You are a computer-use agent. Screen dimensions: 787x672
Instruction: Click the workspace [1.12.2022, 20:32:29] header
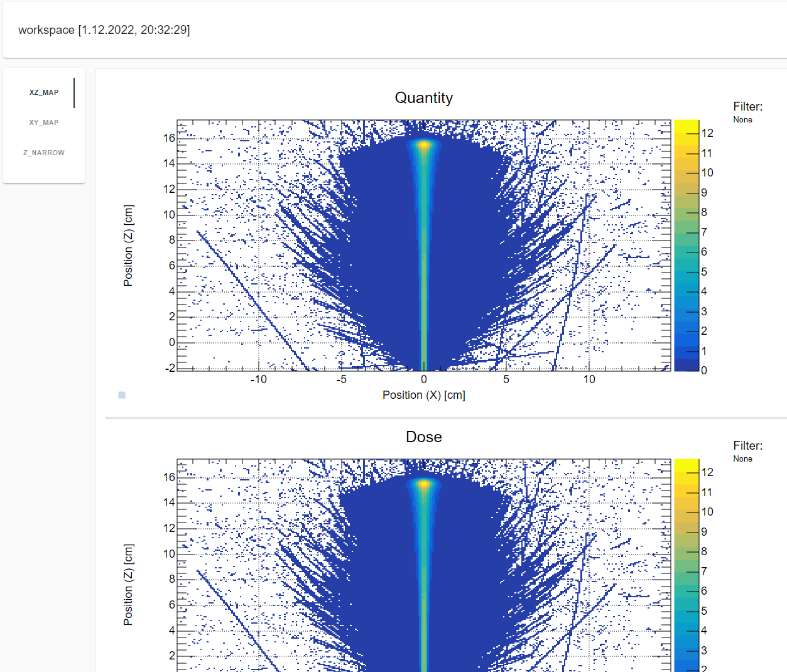tap(104, 30)
